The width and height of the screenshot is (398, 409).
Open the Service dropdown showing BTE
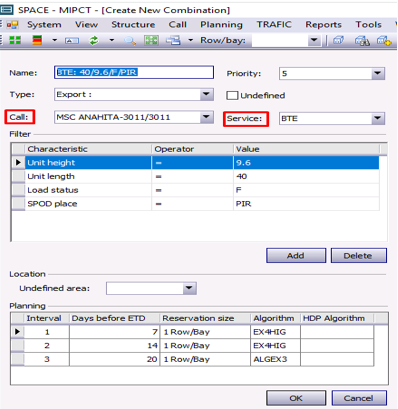[x=378, y=118]
